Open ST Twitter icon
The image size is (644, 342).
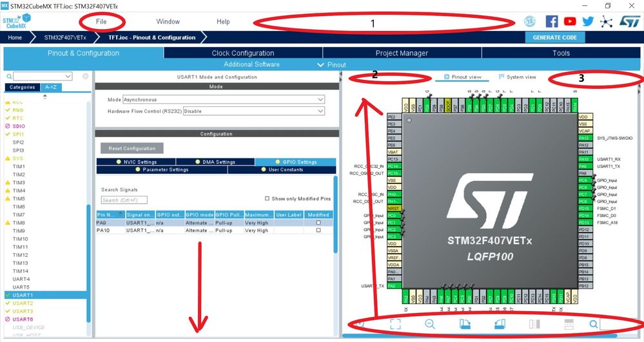click(x=588, y=21)
